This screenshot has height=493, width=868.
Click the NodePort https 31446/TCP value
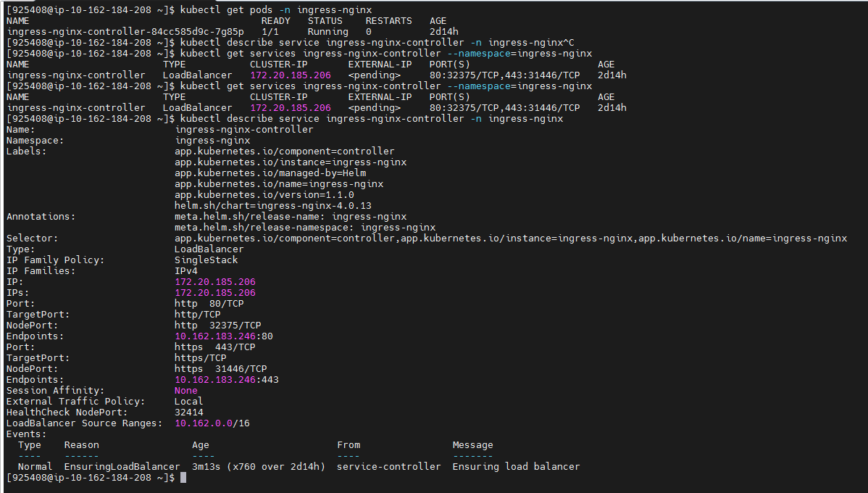pos(220,368)
